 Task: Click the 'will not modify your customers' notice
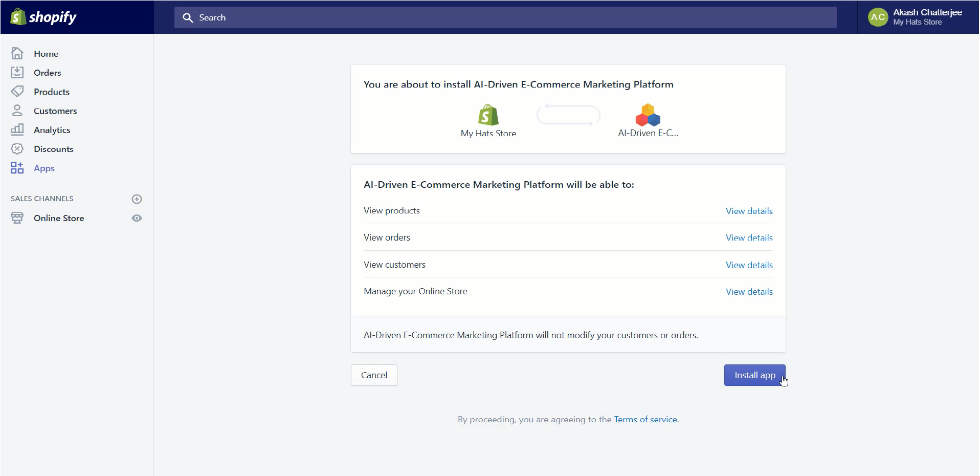pos(530,335)
